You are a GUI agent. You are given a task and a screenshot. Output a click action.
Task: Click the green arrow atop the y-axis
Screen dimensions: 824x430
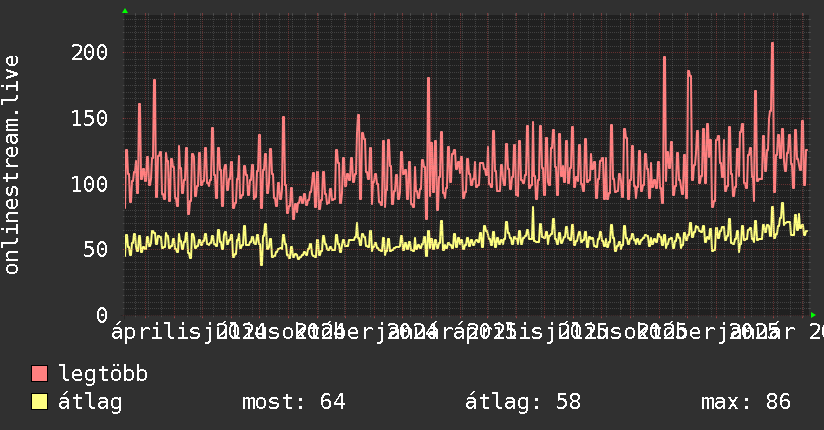125,11
